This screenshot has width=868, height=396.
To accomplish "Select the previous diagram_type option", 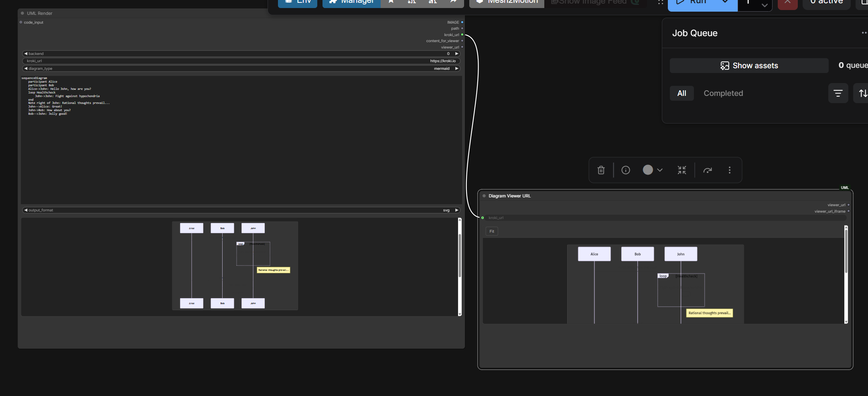I will [x=26, y=69].
